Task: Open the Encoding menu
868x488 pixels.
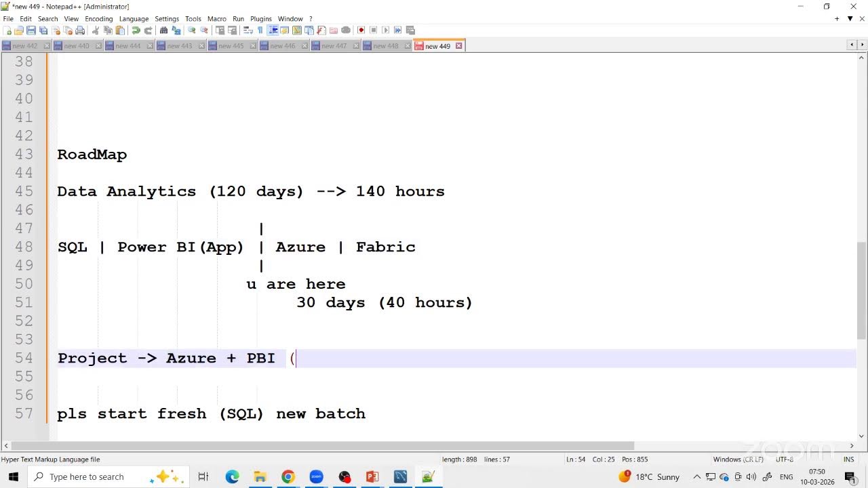Action: 99,19
